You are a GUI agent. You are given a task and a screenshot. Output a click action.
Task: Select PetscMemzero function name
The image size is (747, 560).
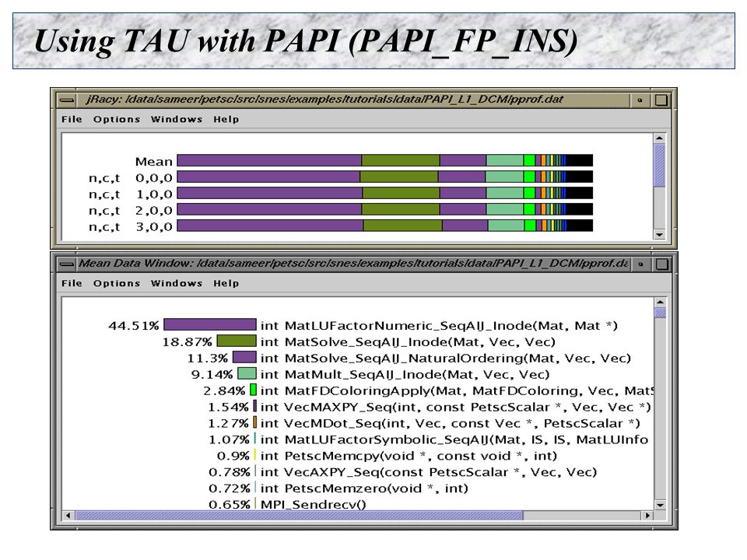(364, 488)
